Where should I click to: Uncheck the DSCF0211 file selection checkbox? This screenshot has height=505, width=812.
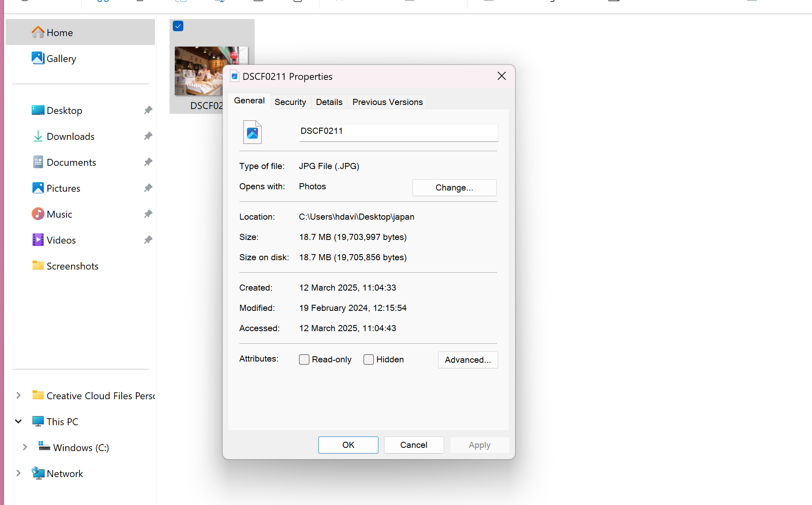178,26
